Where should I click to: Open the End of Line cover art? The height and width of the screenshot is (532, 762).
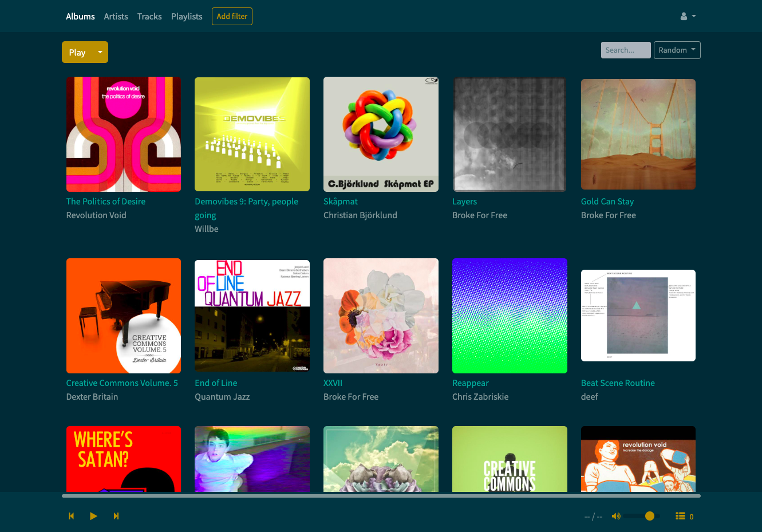coord(252,316)
